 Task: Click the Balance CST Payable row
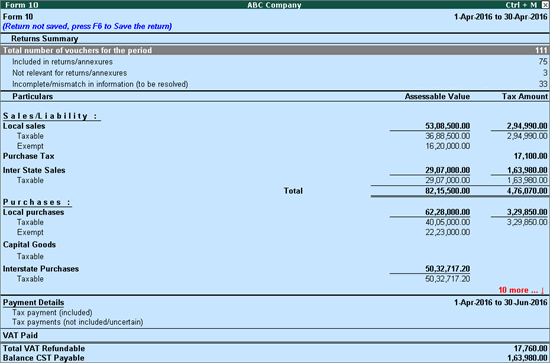(x=275, y=358)
